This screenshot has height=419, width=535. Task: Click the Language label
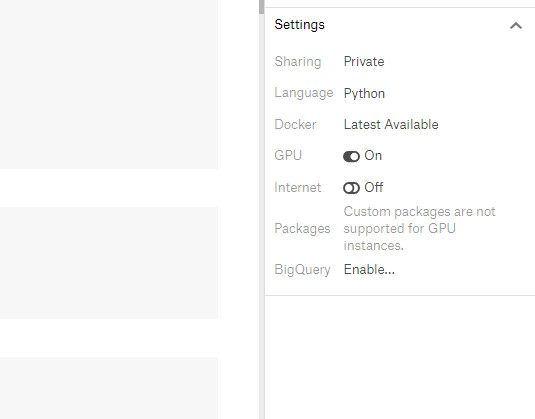304,93
